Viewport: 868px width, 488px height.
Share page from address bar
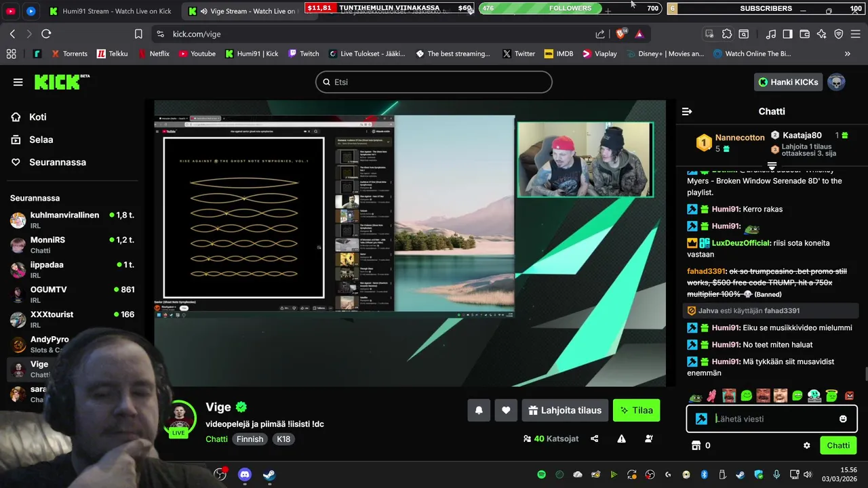(600, 34)
